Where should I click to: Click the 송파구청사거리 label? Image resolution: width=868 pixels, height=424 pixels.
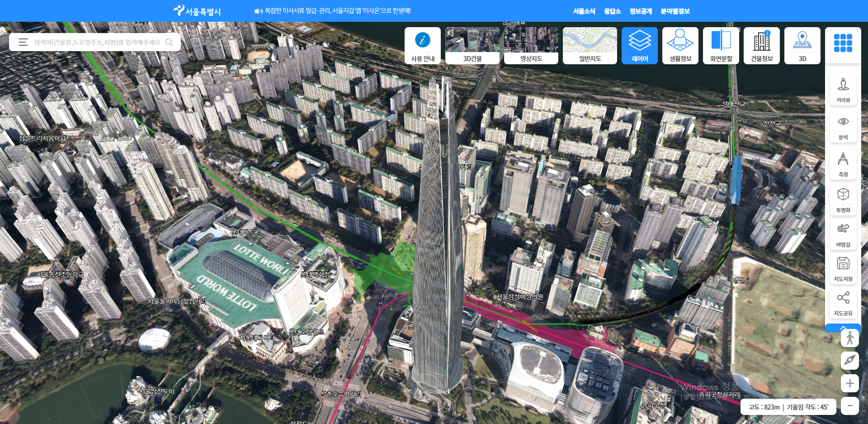tap(720, 395)
